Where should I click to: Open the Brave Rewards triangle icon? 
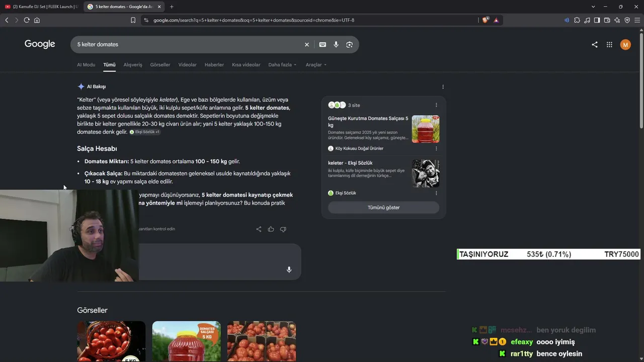pos(496,20)
